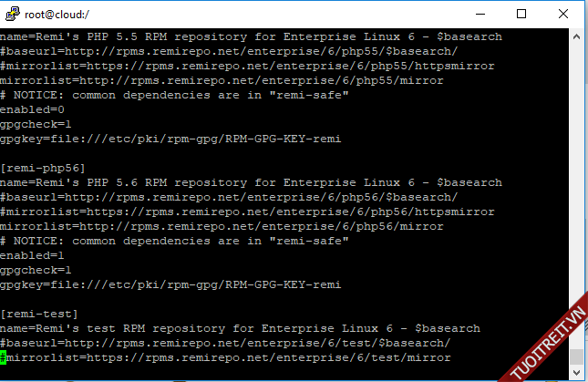Click the scrollbar up arrow
This screenshot has height=382, width=588.
pos(577,37)
